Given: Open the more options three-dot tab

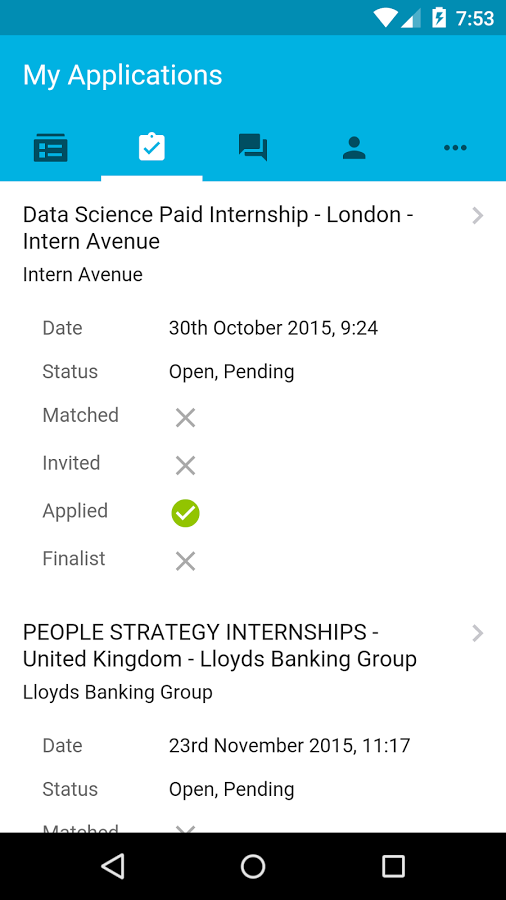Looking at the screenshot, I should click(455, 148).
